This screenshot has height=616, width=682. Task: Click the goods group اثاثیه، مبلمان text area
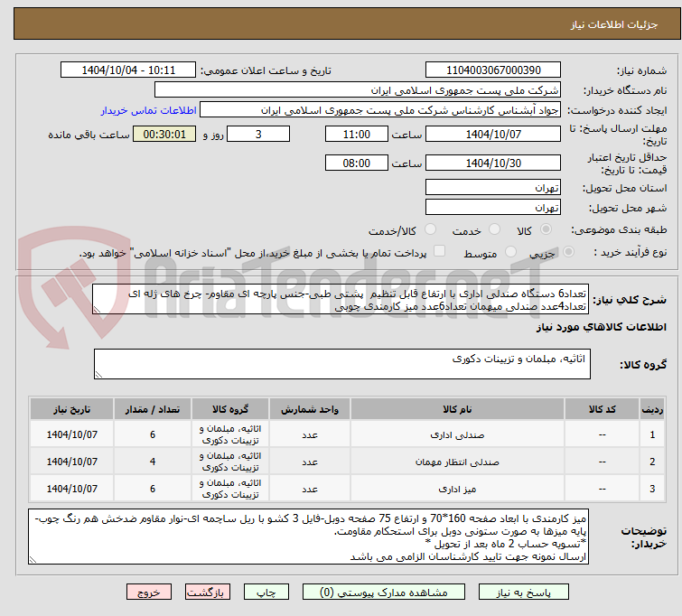click(x=342, y=364)
